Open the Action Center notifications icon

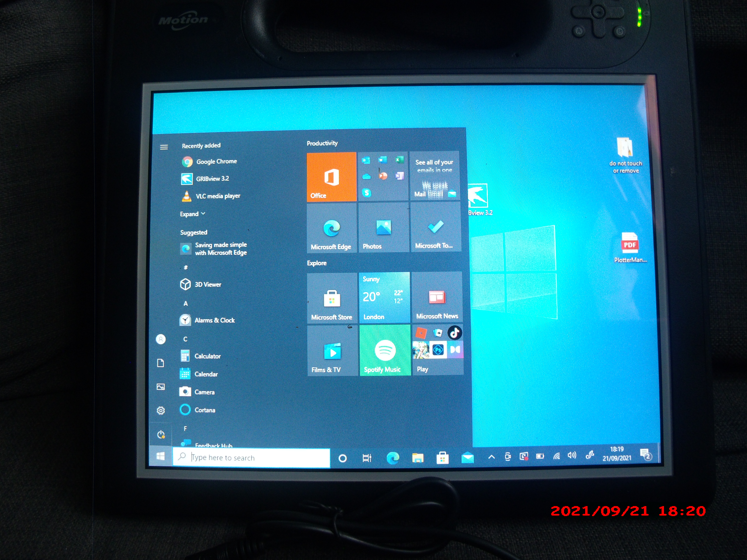(646, 454)
